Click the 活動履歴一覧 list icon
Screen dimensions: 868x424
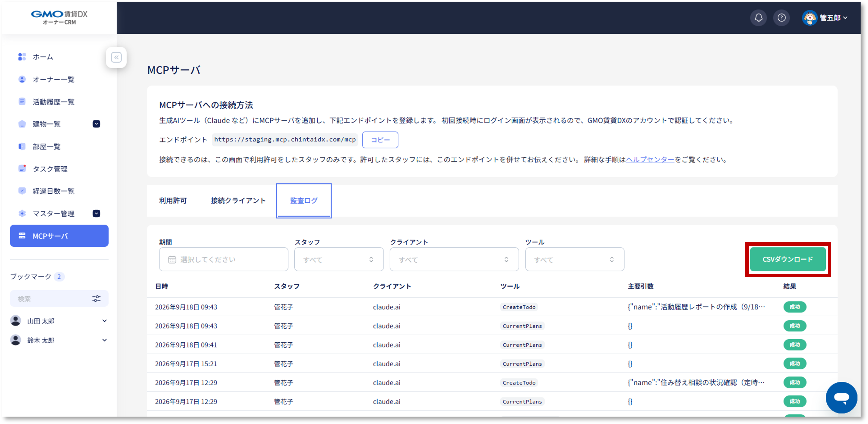(x=22, y=101)
